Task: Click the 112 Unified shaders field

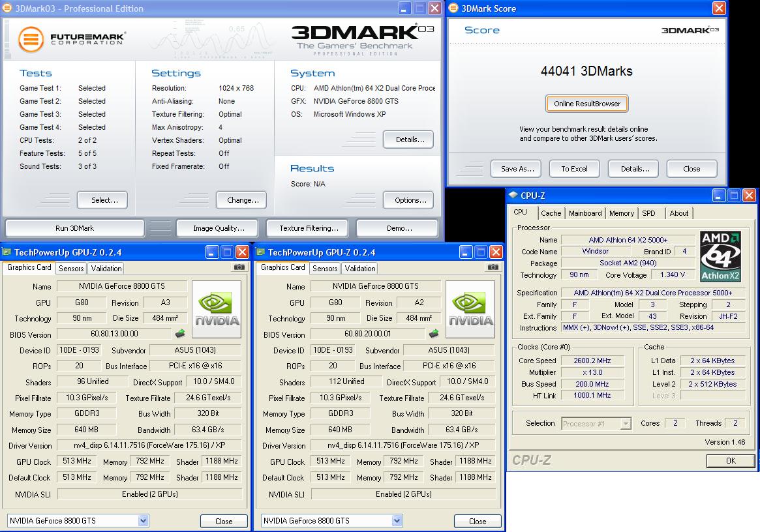Action: 346,382
